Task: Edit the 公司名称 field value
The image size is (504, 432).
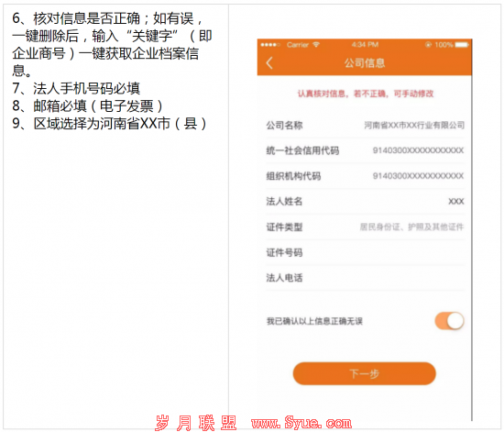Action: pyautogui.click(x=414, y=125)
